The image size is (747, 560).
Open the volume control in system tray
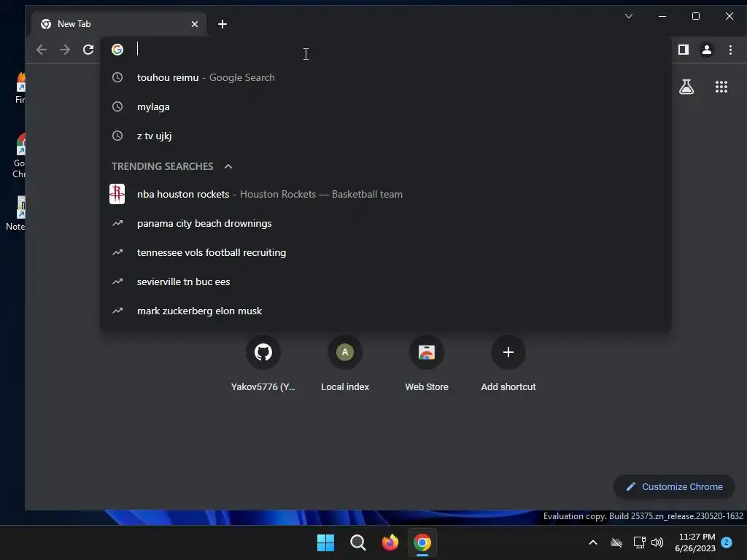click(657, 542)
